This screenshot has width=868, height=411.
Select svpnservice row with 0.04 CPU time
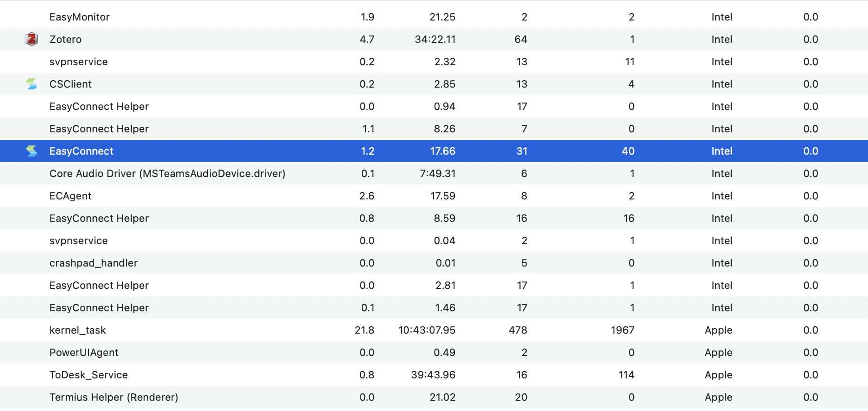(x=434, y=240)
